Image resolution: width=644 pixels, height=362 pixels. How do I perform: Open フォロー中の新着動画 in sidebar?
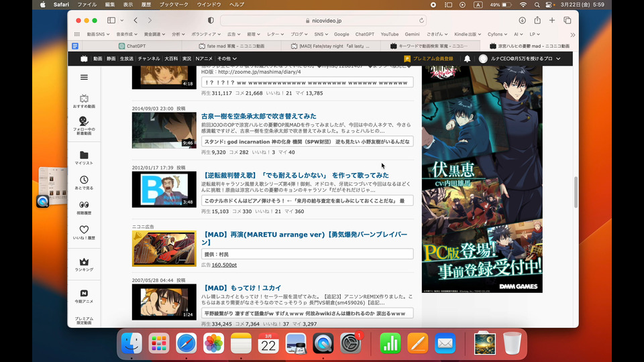click(85, 125)
